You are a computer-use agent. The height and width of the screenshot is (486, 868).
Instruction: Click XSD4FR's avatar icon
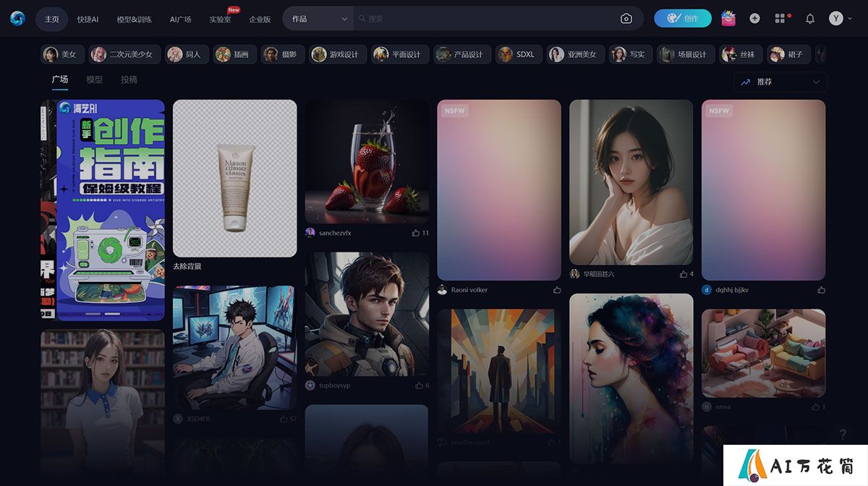(178, 419)
